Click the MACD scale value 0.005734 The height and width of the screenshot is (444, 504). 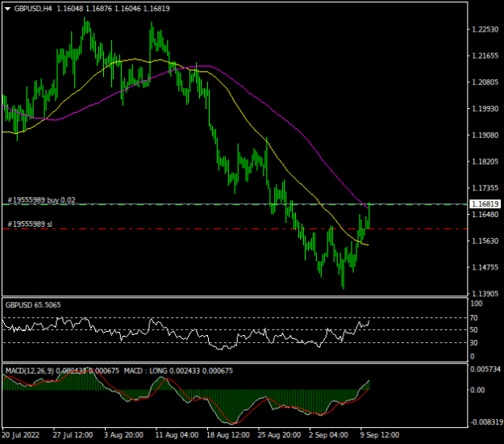point(485,370)
